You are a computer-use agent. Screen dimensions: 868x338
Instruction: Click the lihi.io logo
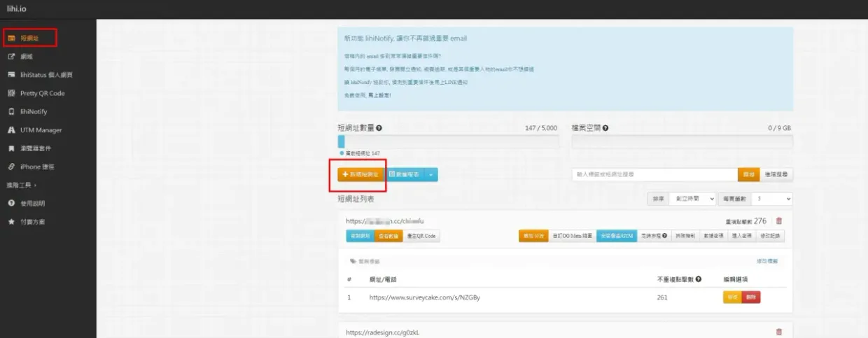pyautogui.click(x=17, y=9)
